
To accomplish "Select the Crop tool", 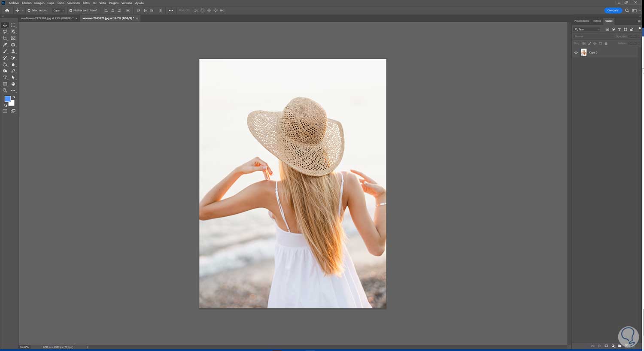I will click(x=5, y=38).
